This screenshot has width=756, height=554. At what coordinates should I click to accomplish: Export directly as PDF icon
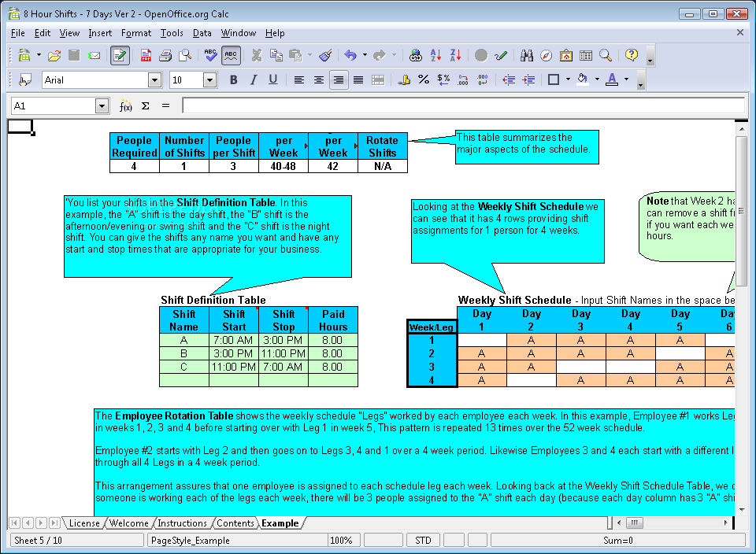tap(146, 55)
